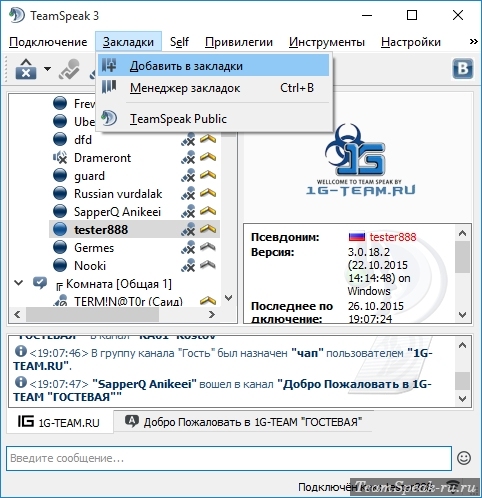Viewport: 482px width, 498px height.
Task: Select user SapperQ Anikeei
Action: coord(117,212)
